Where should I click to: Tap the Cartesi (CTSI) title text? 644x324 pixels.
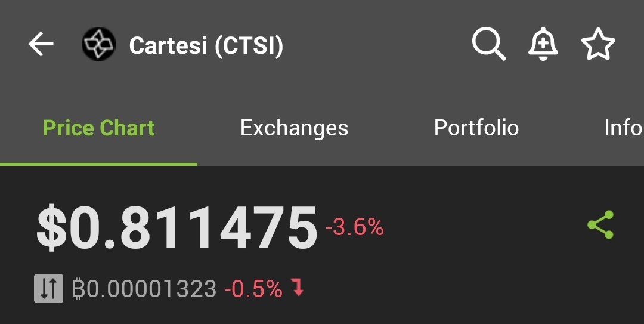tap(206, 45)
